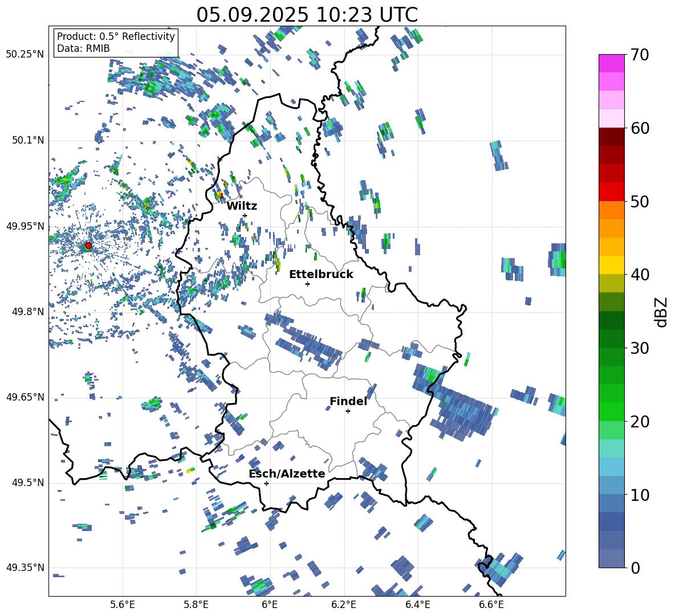The width and height of the screenshot is (675, 616).
Task: Click the latitude label 50.25°N
Action: (x=25, y=55)
